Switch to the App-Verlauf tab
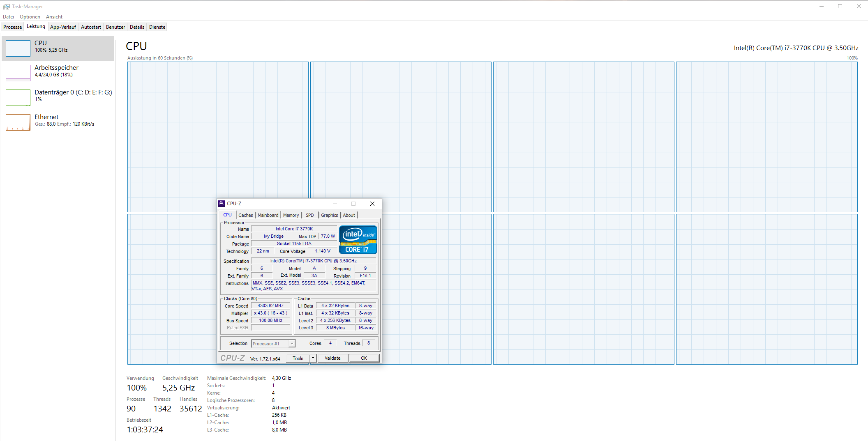The height and width of the screenshot is (441, 868). point(63,27)
